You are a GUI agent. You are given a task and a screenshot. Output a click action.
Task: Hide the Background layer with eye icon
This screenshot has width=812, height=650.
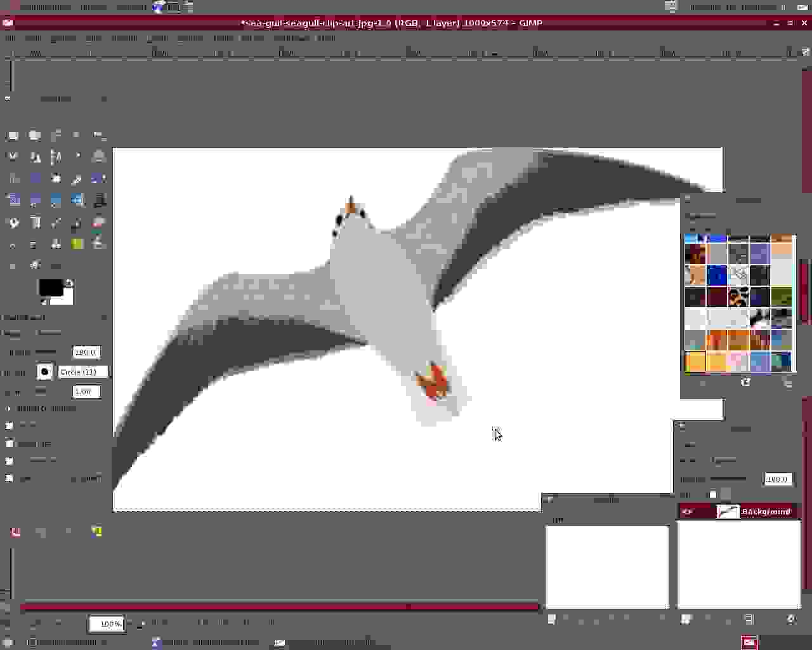(688, 512)
